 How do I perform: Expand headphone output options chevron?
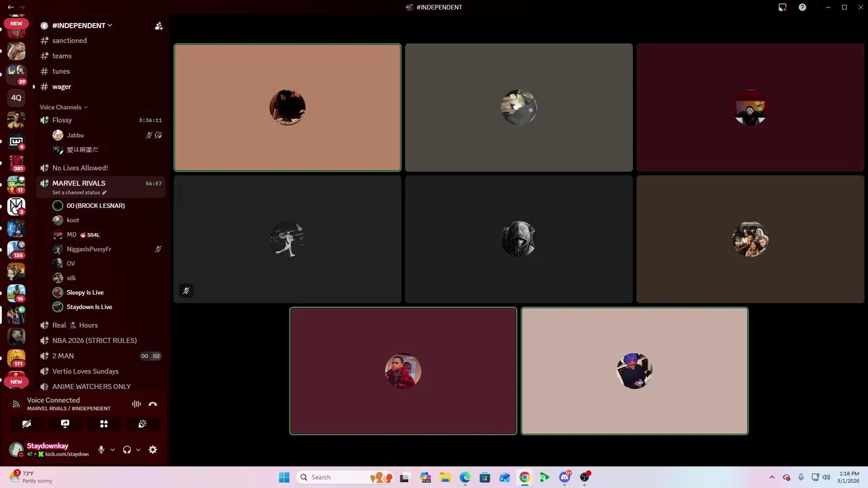click(x=138, y=449)
